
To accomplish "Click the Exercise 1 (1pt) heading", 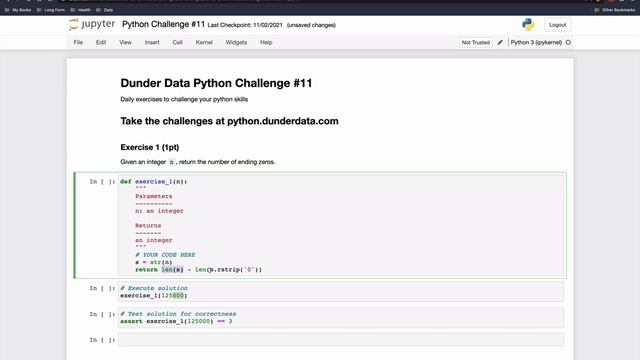I will point(150,147).
